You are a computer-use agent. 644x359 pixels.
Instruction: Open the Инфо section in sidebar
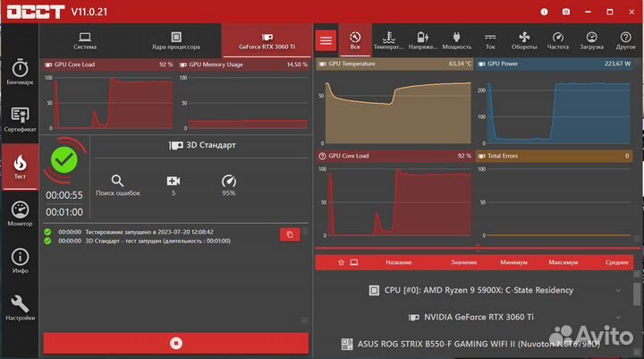(20, 261)
